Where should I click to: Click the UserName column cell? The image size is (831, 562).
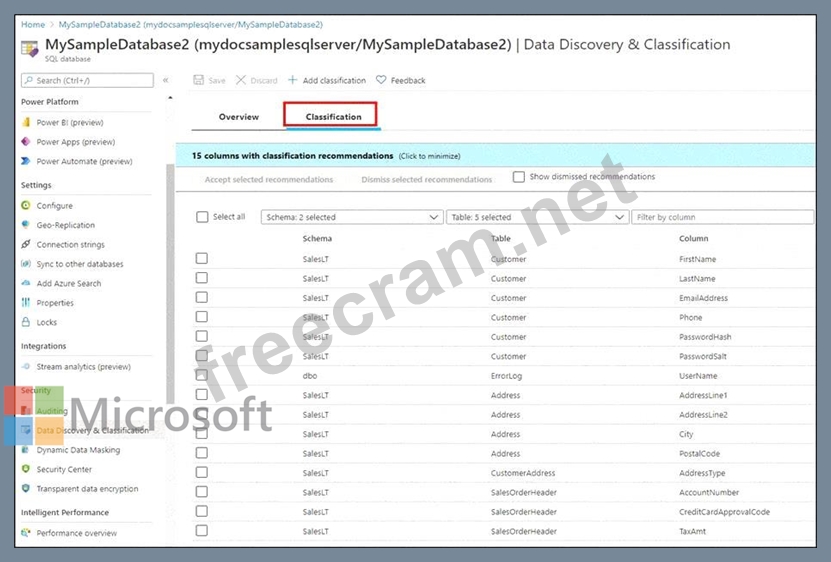pos(698,375)
